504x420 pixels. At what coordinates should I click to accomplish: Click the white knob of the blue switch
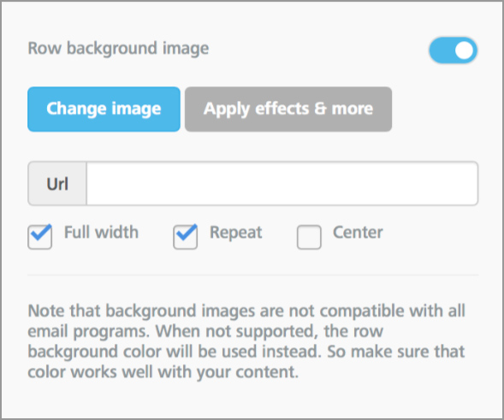(x=464, y=50)
